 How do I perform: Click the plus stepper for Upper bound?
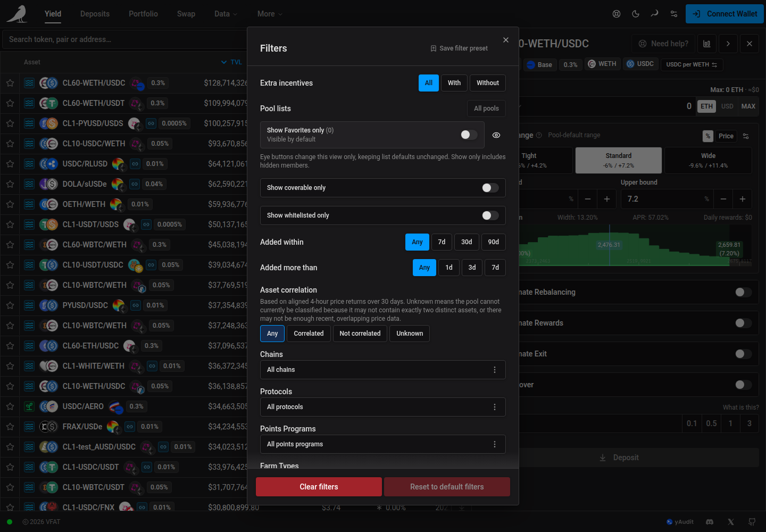[743, 199]
